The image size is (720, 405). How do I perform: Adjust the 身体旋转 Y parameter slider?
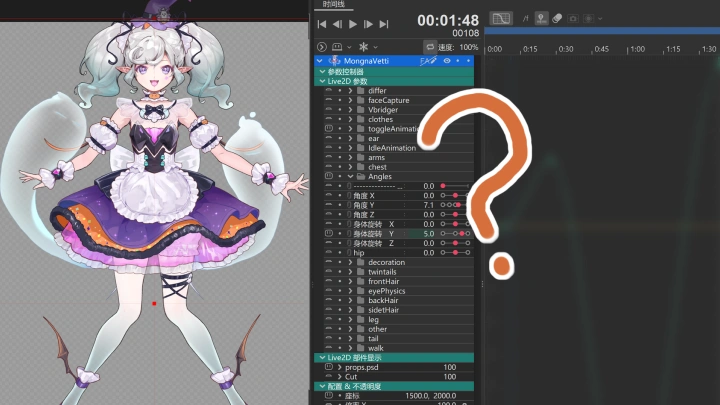pyautogui.click(x=455, y=234)
